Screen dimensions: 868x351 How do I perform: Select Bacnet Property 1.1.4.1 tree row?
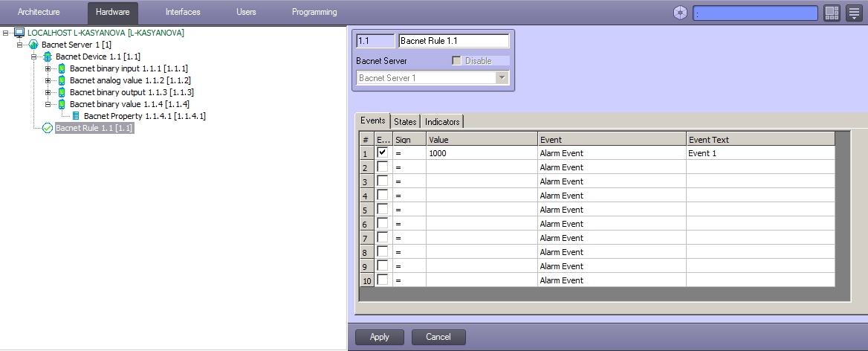(x=145, y=116)
